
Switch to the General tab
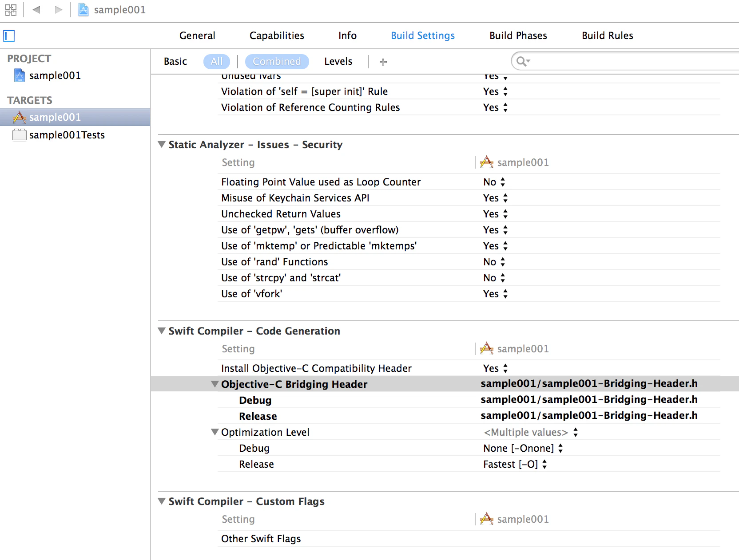pos(197,35)
